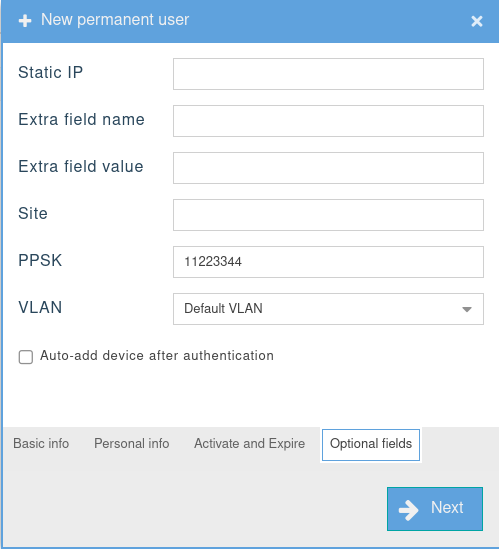
Task: Focus the Site text field
Action: tap(328, 215)
